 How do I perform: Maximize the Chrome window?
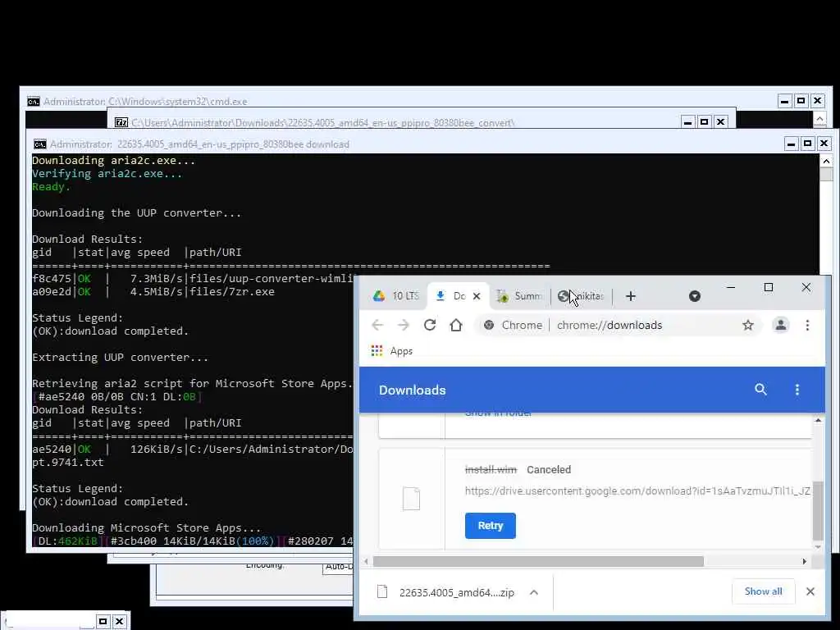coord(768,288)
